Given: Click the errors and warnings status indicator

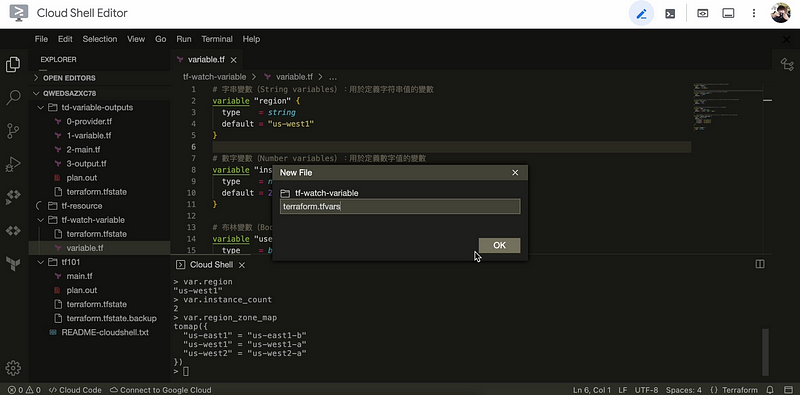Looking at the screenshot, I should [24, 390].
